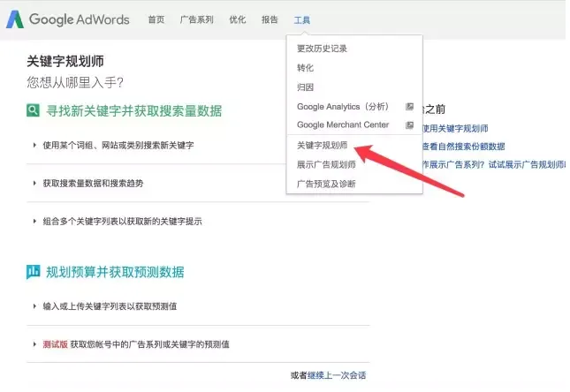Click the blue bar chart icon beside 规划预算
Image resolution: width=570 pixels, height=392 pixels.
point(33,272)
